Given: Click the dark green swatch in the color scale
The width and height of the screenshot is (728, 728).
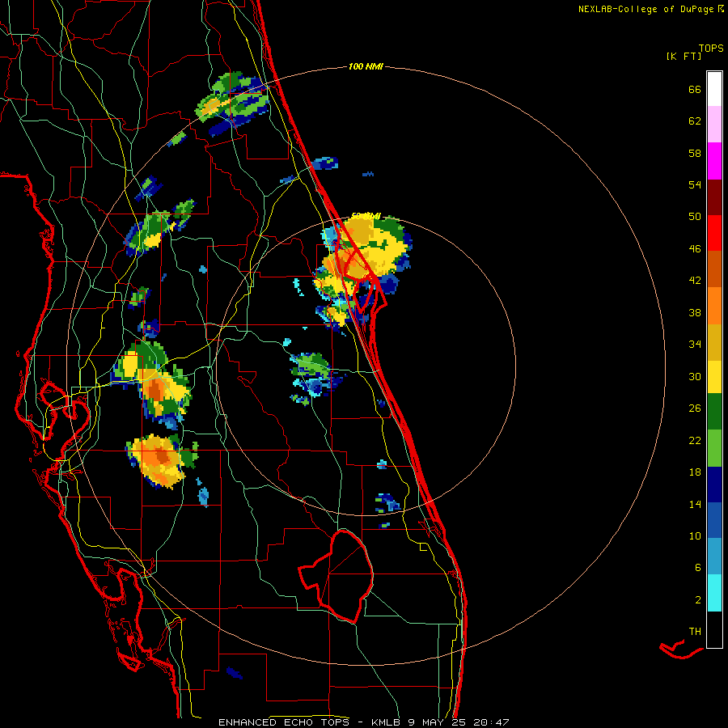Looking at the screenshot, I should (x=714, y=412).
